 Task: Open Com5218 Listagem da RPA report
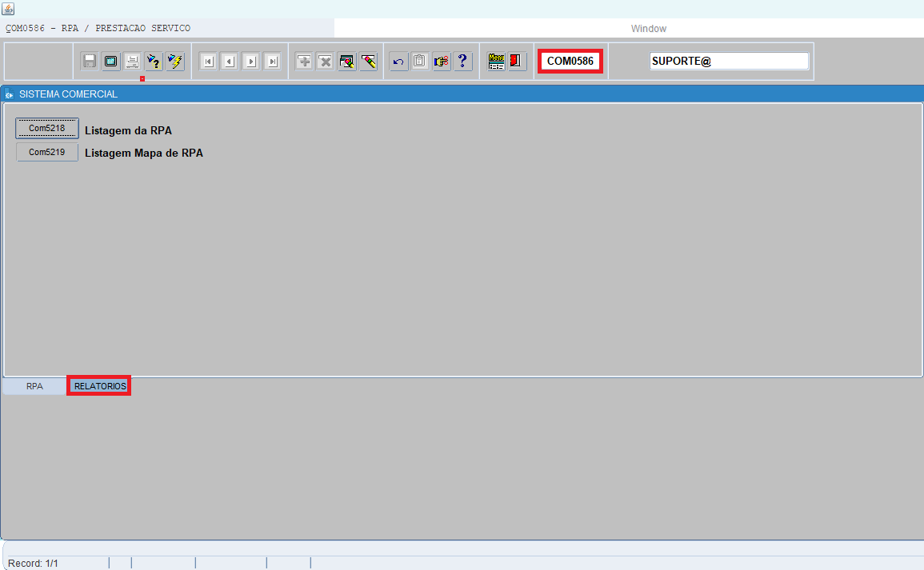[47, 129]
